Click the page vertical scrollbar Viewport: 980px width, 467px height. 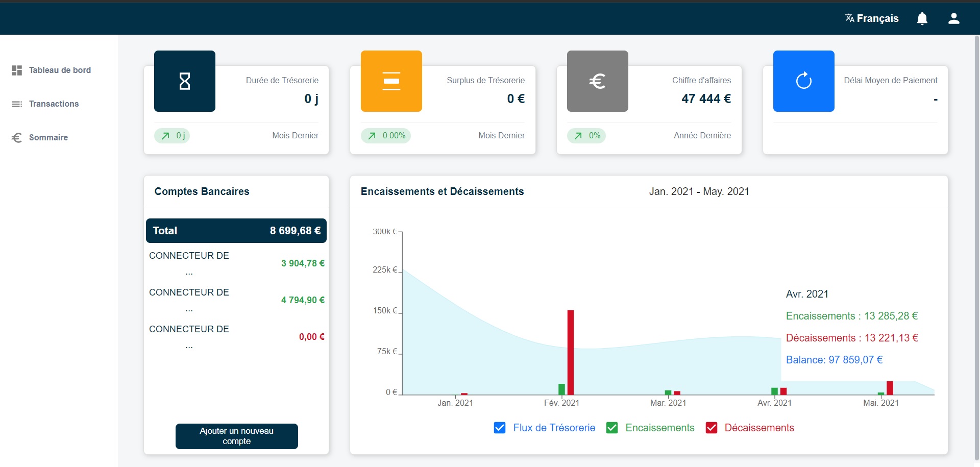(977, 248)
